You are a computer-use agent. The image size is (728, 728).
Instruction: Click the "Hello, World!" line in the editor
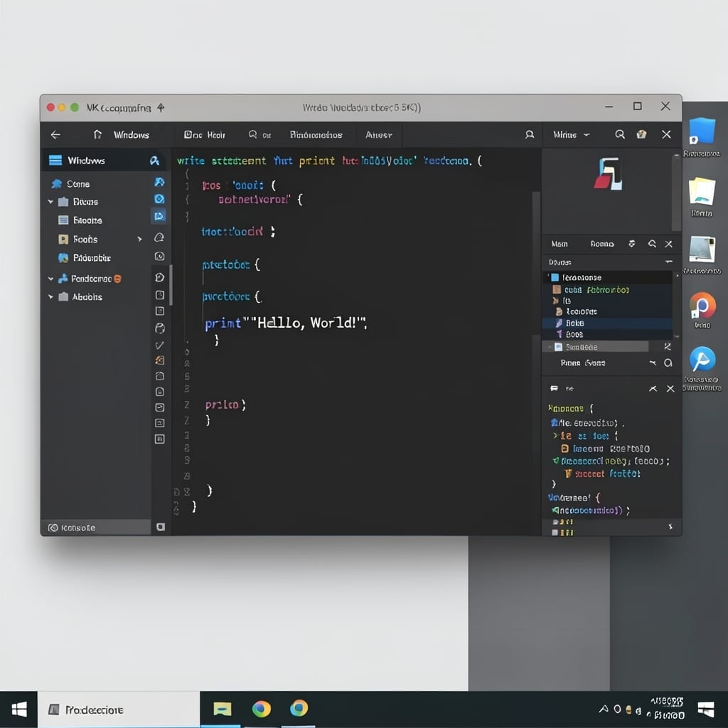(x=286, y=323)
